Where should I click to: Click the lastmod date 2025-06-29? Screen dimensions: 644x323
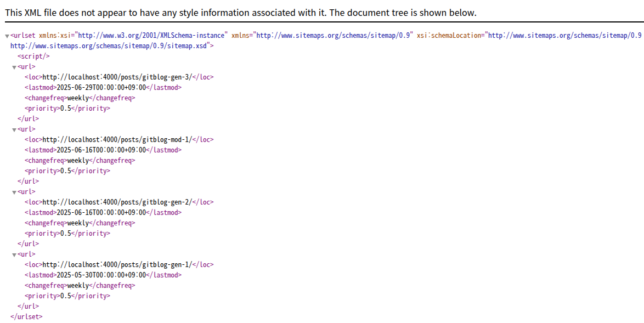coord(101,88)
